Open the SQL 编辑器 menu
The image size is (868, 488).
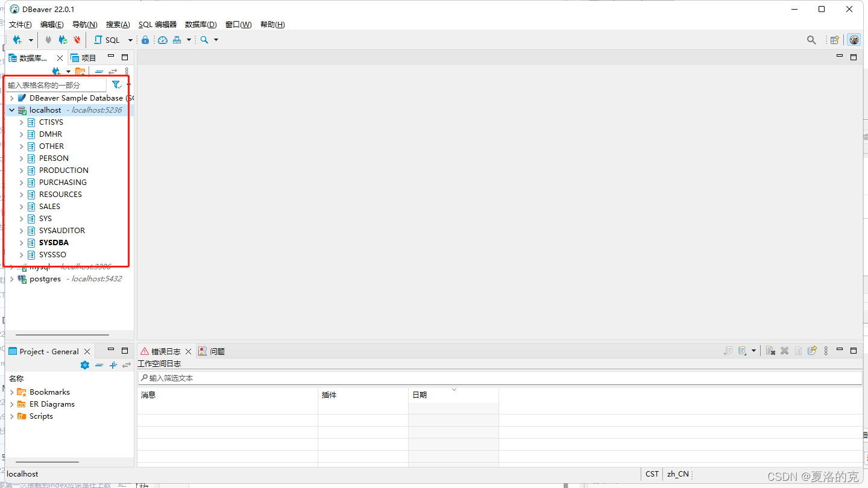pyautogui.click(x=157, y=25)
